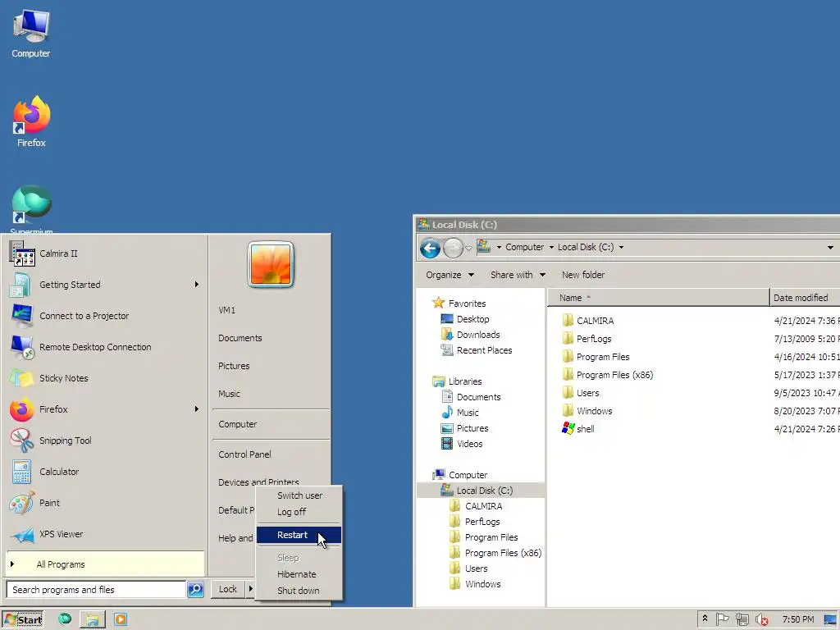
Task: Click the Firefox desktop shortcut
Action: click(31, 122)
